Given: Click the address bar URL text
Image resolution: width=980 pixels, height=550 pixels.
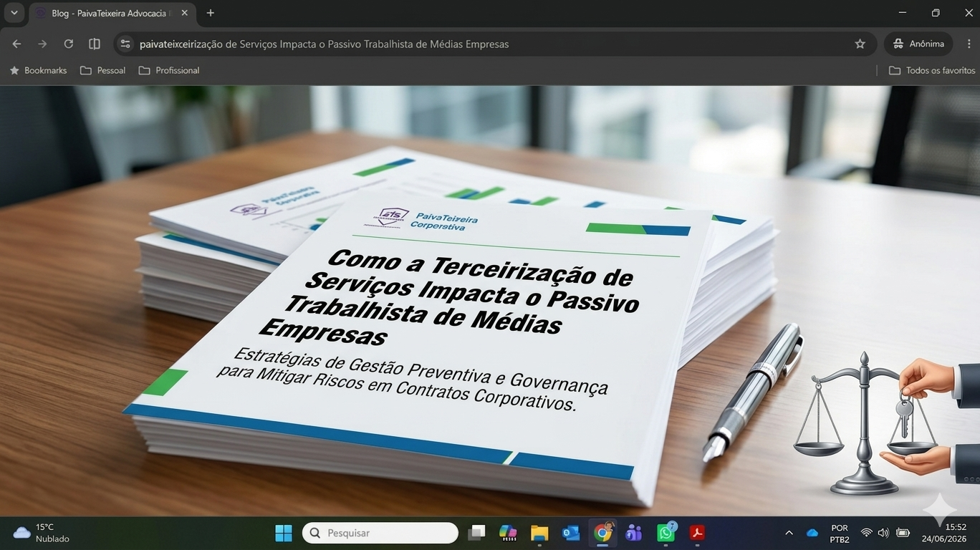Looking at the screenshot, I should tap(324, 44).
